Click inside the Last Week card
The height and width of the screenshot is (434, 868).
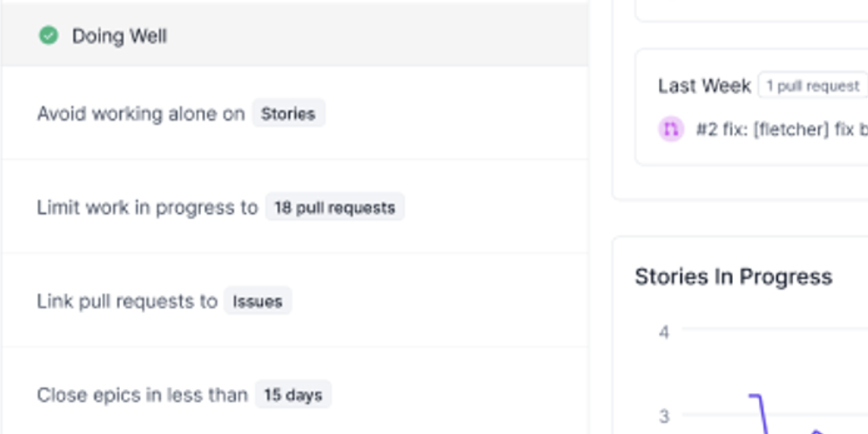click(x=750, y=150)
